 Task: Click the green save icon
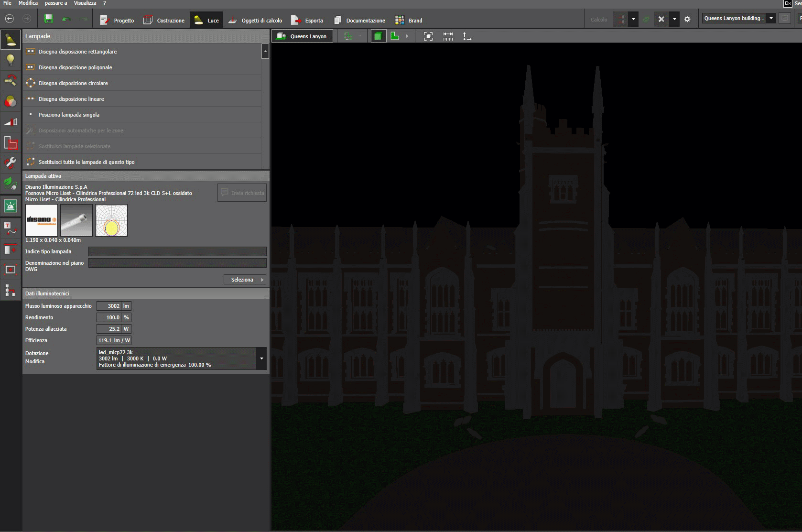[48, 19]
